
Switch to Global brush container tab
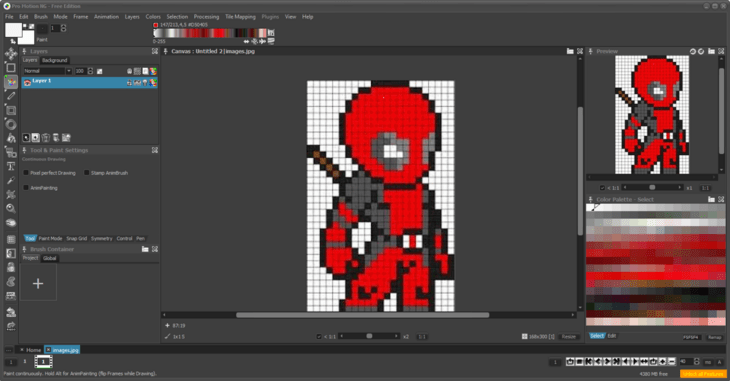49,258
